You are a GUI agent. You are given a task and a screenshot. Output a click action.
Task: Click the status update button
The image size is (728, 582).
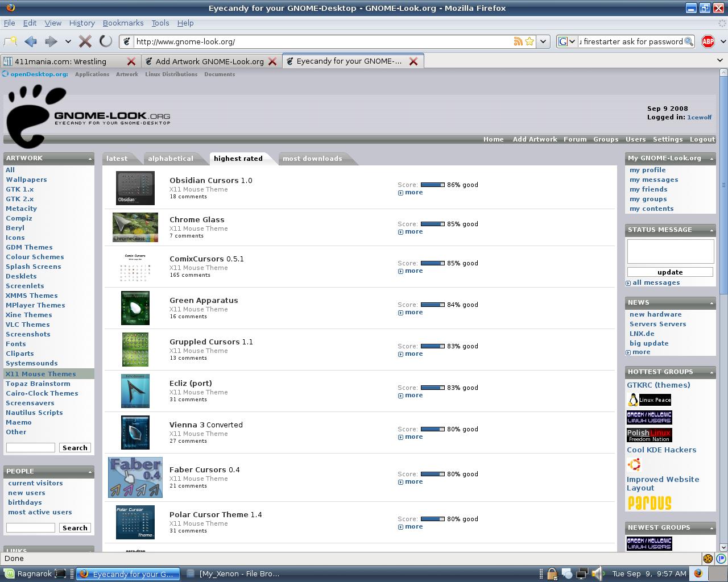670,272
